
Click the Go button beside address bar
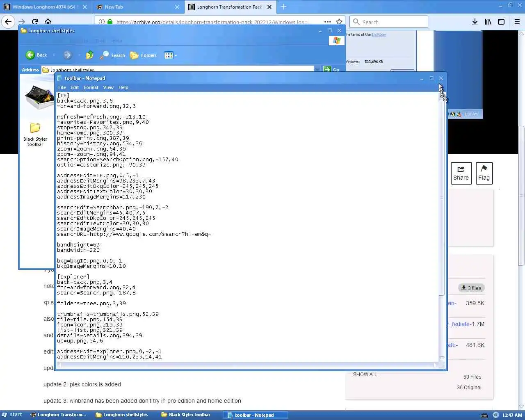(x=332, y=69)
